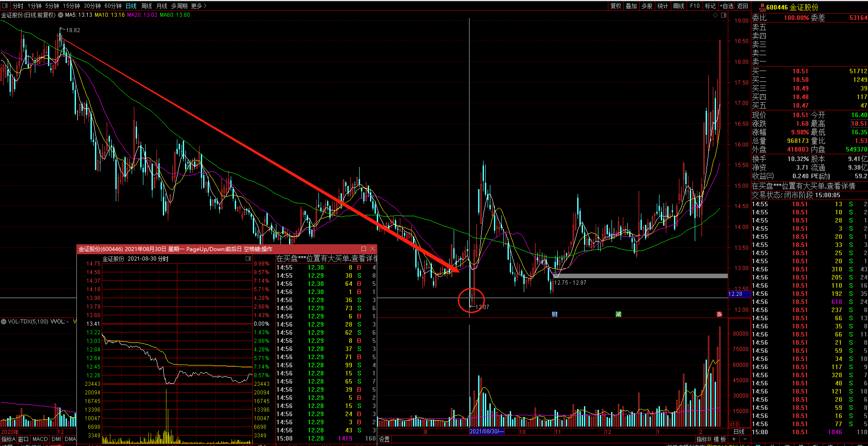Click the minus zoom button near 日线
The height and width of the screenshot is (446, 868).
click(x=745, y=439)
